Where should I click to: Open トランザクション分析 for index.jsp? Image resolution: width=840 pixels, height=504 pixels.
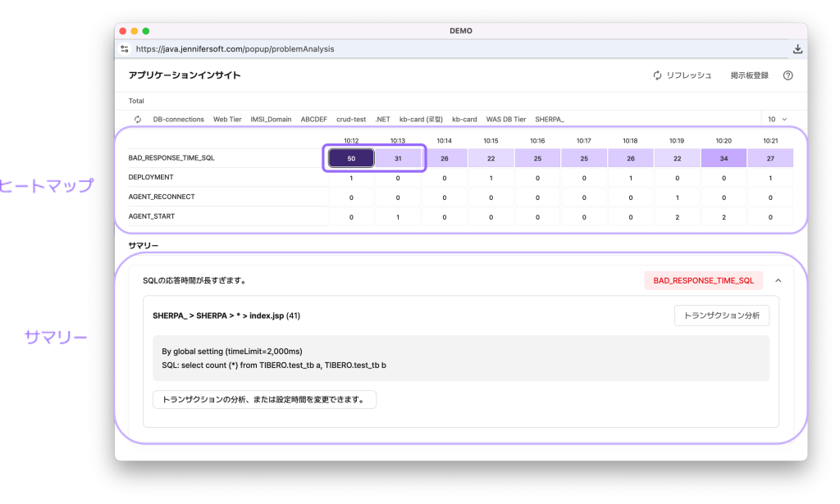[721, 315]
